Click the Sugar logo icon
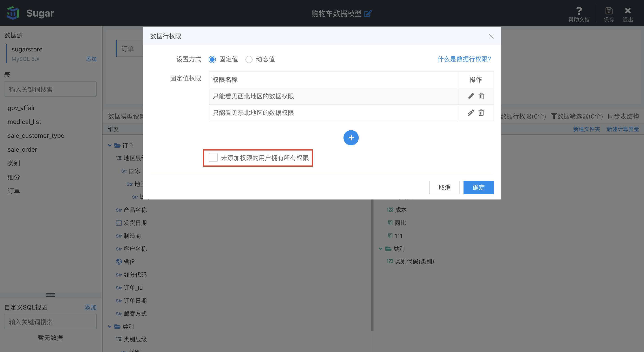Image resolution: width=644 pixels, height=352 pixels. [x=13, y=13]
